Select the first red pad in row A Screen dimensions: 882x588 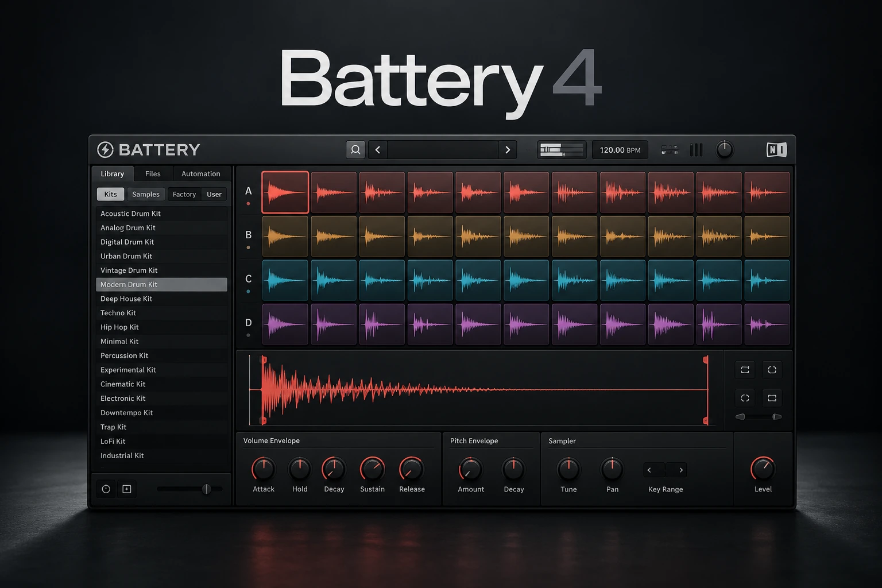pyautogui.click(x=285, y=192)
